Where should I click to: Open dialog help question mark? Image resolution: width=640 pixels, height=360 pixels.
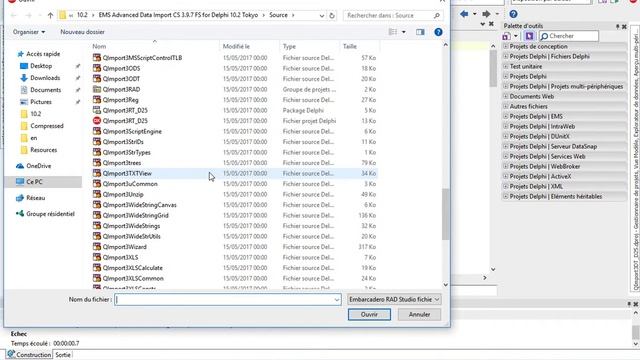438,32
